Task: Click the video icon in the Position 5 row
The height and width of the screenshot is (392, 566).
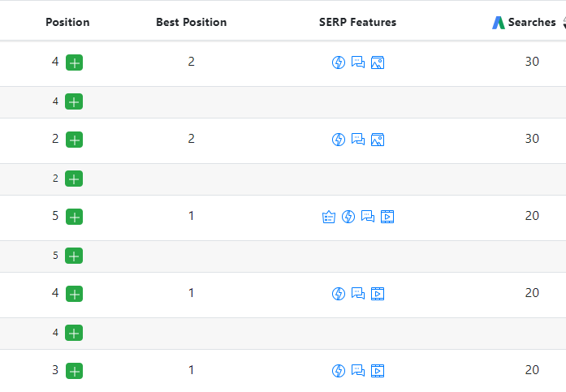Action: (387, 217)
